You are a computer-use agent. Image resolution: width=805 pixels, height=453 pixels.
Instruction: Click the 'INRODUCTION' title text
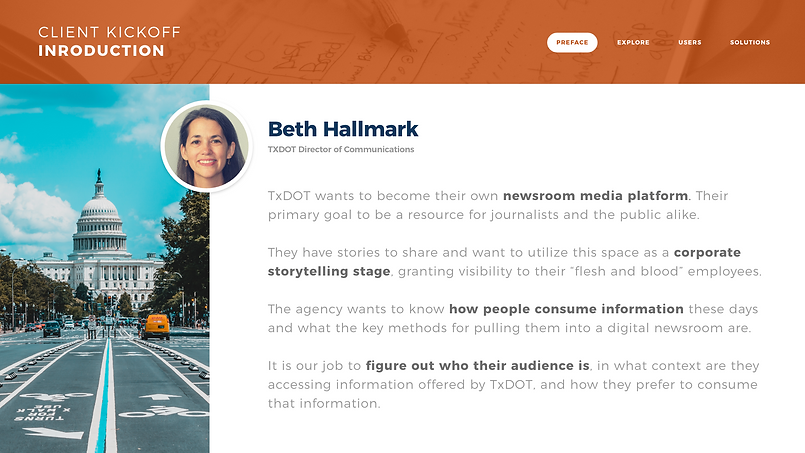pyautogui.click(x=101, y=51)
